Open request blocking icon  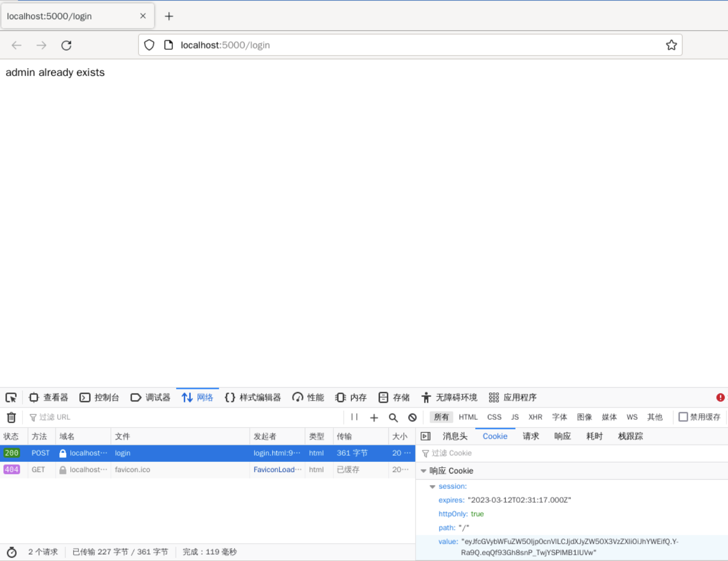(412, 417)
